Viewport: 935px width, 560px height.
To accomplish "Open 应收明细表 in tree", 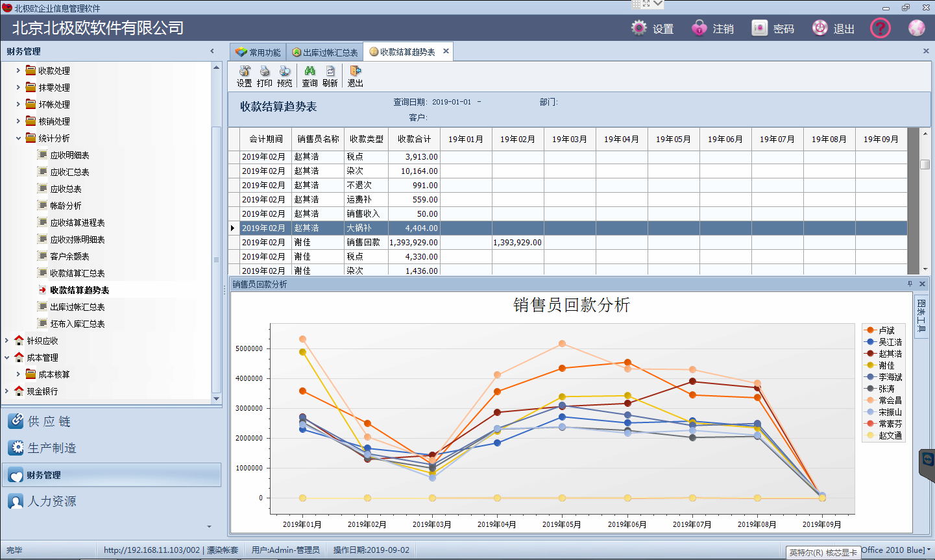I will coord(69,155).
